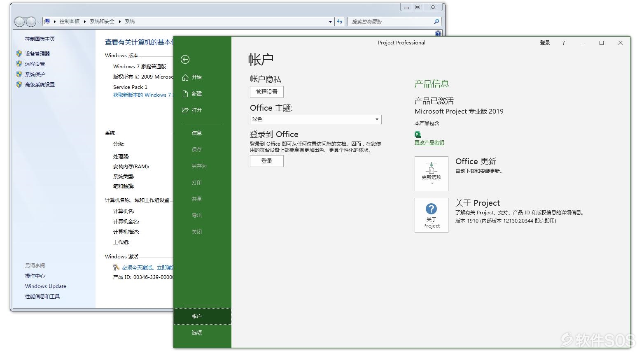Click the search magnifier icon in Control Panel
The width and height of the screenshot is (644, 353).
click(x=436, y=21)
